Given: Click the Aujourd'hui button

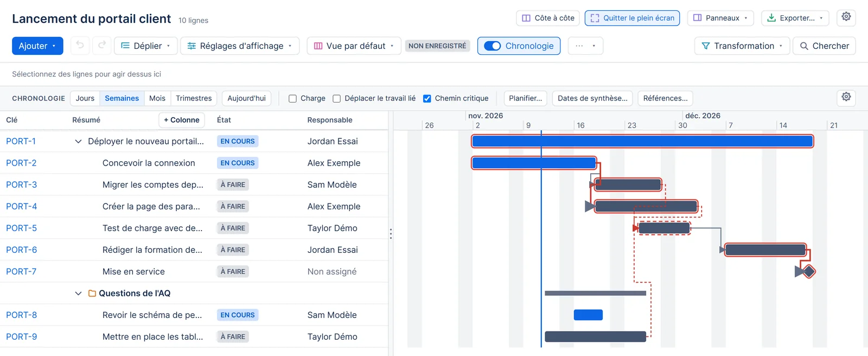Looking at the screenshot, I should pyautogui.click(x=246, y=98).
